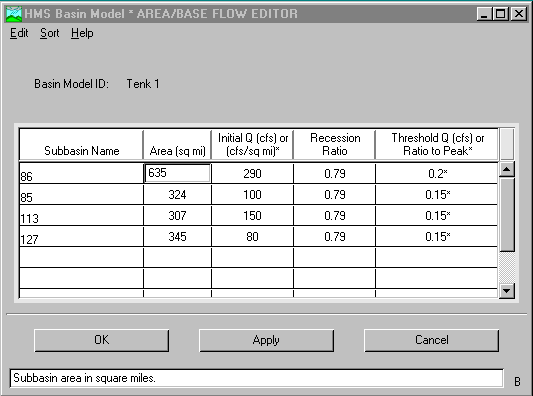
Task: Click the Apply button
Action: 266,340
